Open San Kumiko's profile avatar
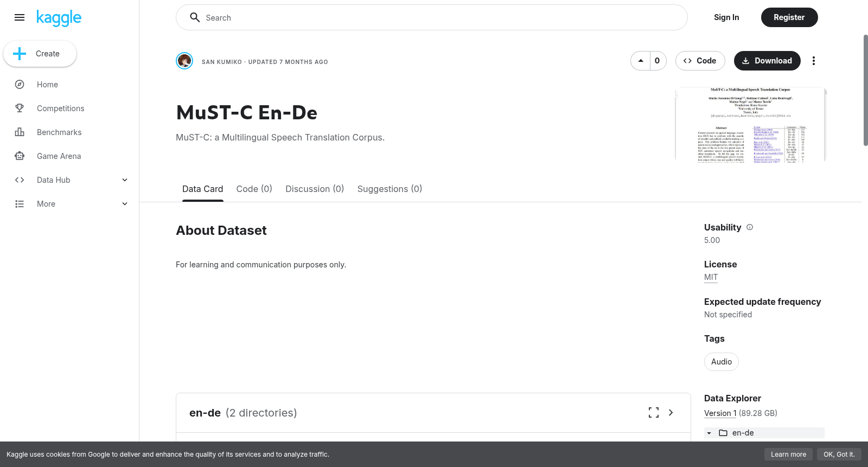This screenshot has width=868, height=467. [184, 61]
